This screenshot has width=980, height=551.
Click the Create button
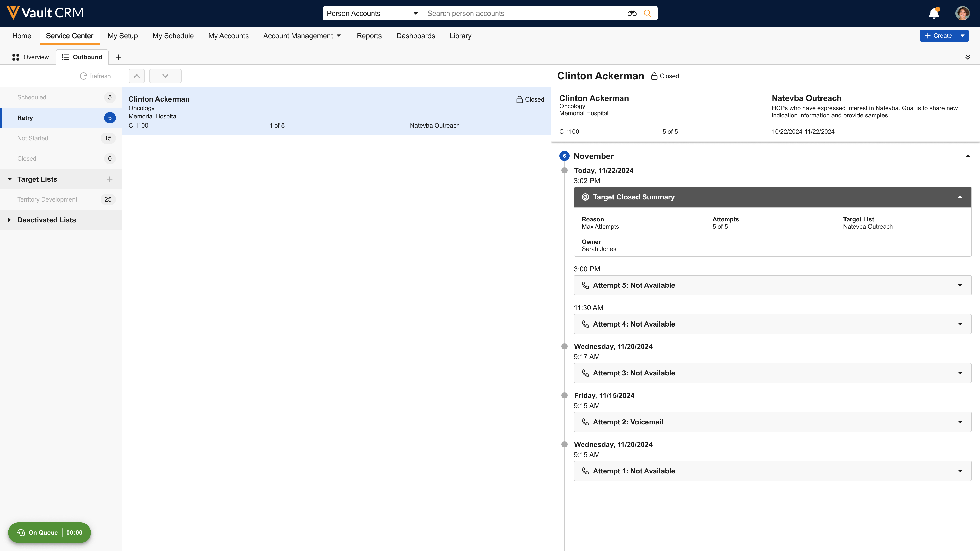938,36
